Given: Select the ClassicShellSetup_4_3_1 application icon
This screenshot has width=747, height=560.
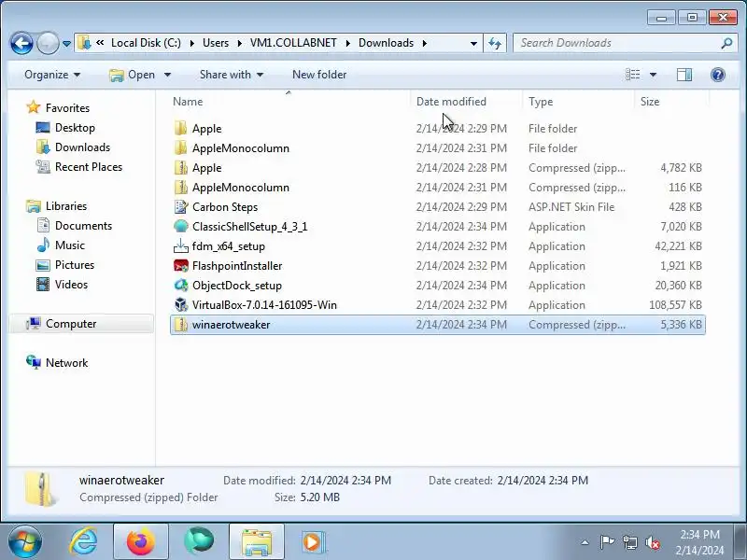Looking at the screenshot, I should [180, 226].
